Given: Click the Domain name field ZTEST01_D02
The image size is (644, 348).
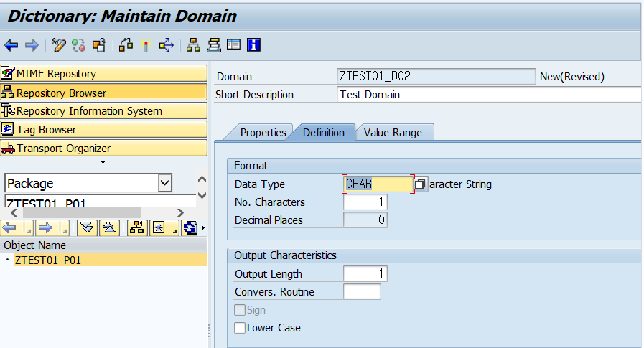Looking at the screenshot, I should (x=436, y=76).
